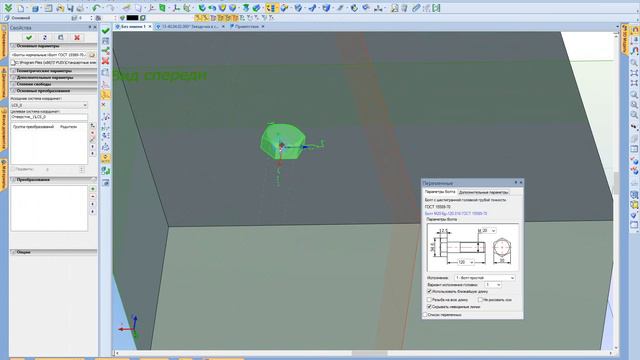This screenshot has width=640, height=360.
Task: Create a new document via toolbar icon
Action: (x=20, y=8)
